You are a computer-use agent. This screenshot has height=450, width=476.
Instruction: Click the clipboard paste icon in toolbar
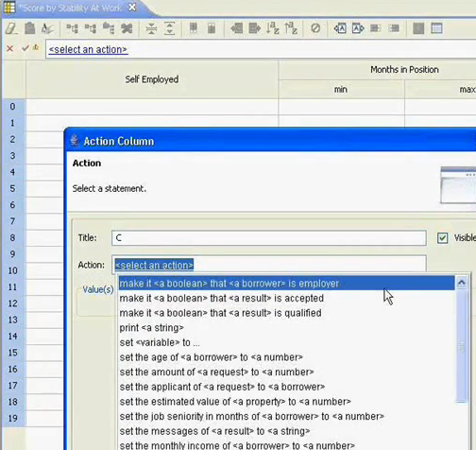tap(29, 28)
